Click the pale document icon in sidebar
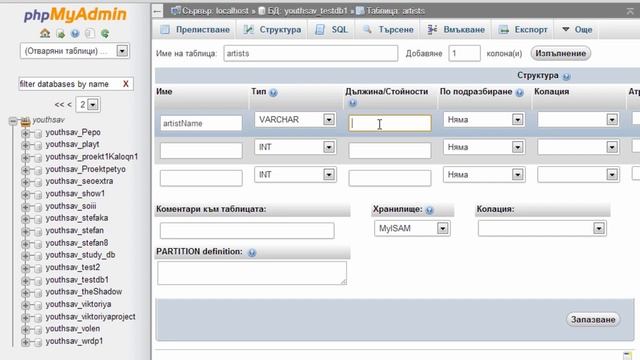 point(90,33)
